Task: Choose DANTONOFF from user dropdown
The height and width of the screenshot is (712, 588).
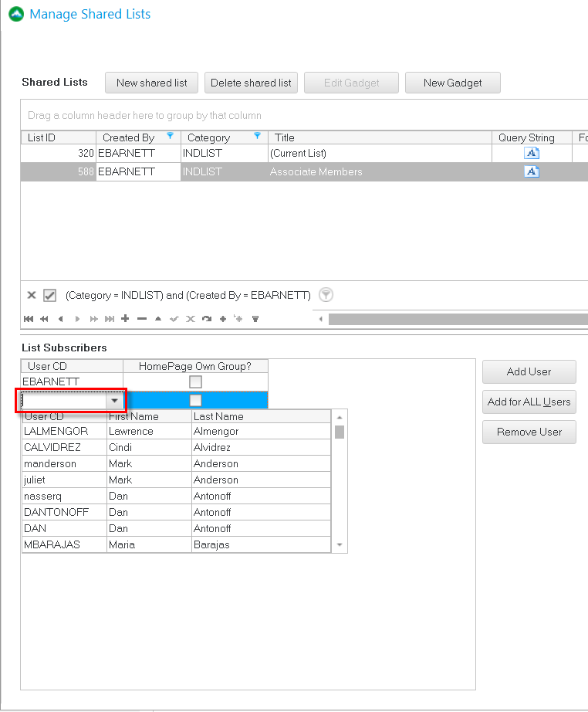Action: (x=177, y=512)
